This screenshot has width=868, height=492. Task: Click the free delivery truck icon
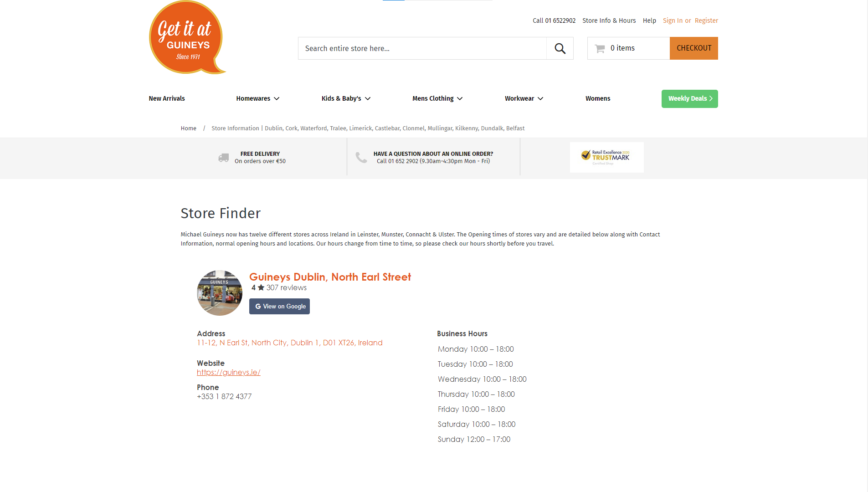(223, 158)
